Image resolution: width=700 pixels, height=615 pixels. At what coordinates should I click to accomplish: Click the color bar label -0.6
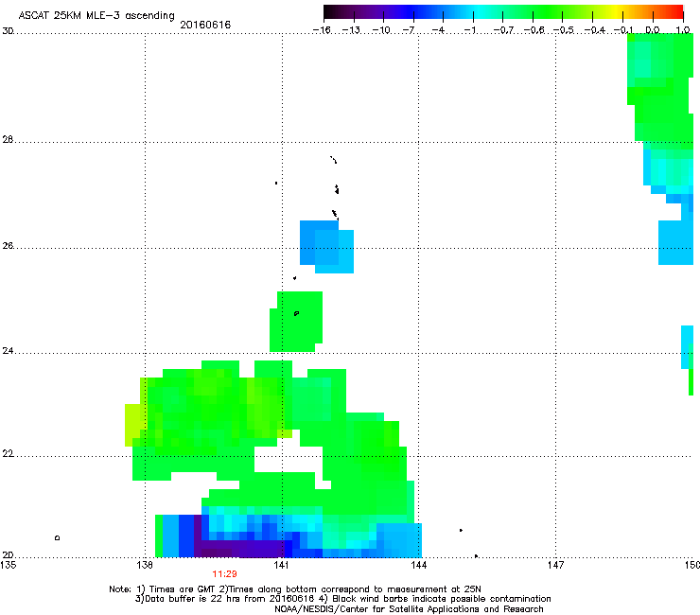click(534, 30)
